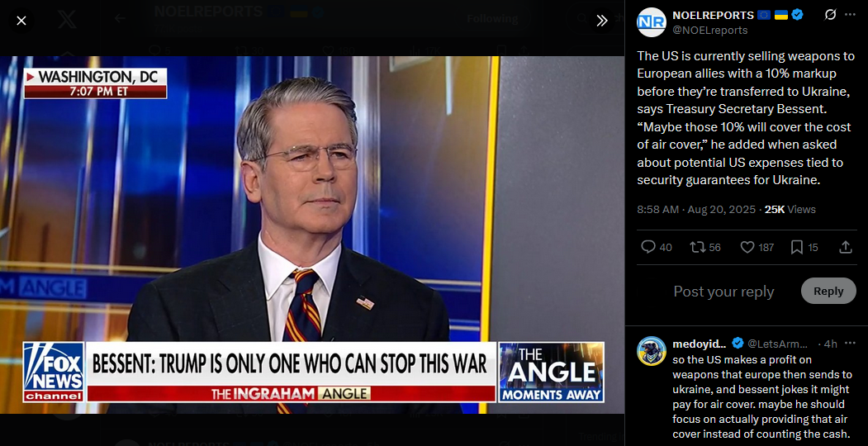
Task: Open the more options menu on the NOELREPORTS post
Action: tap(851, 15)
